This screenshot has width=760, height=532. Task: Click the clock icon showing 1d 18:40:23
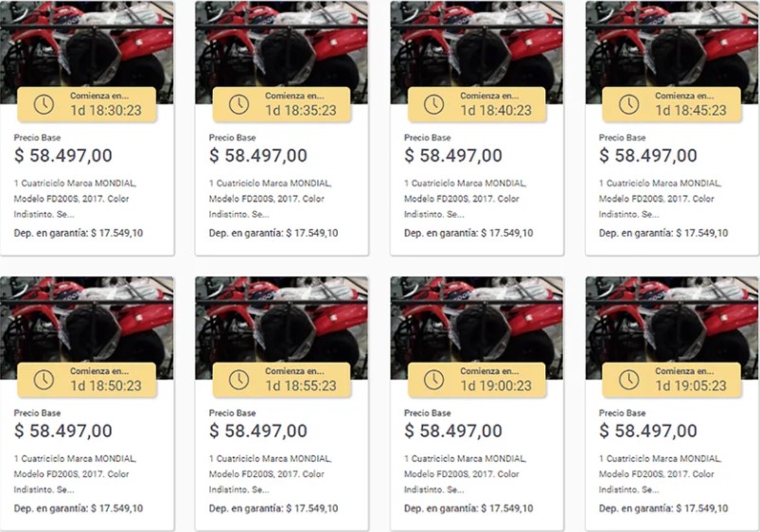(x=433, y=104)
